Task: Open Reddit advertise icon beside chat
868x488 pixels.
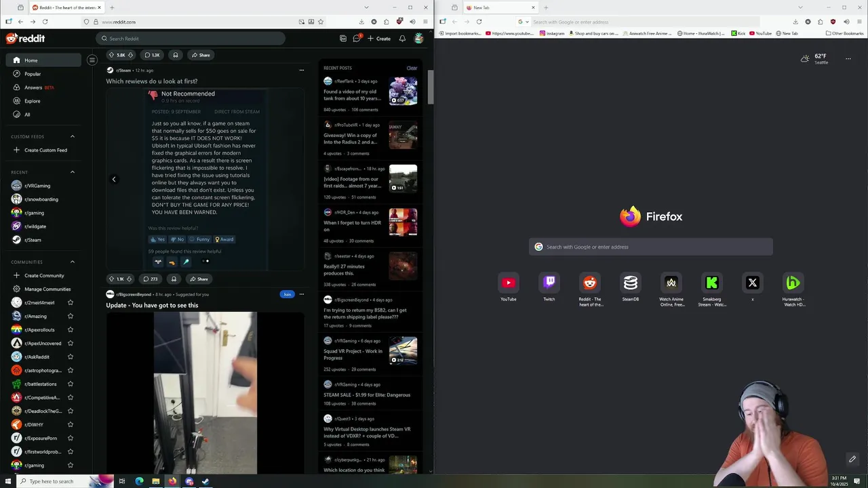Action: (x=343, y=39)
